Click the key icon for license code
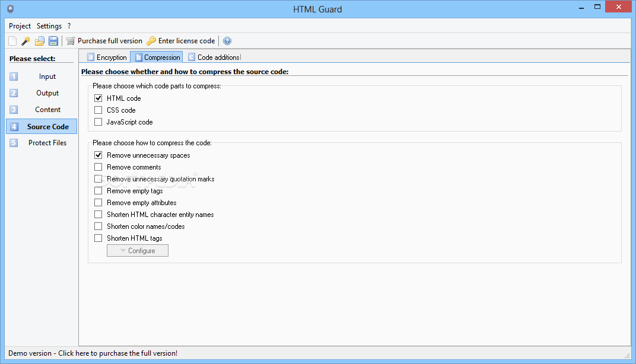The width and height of the screenshot is (636, 364). point(151,41)
